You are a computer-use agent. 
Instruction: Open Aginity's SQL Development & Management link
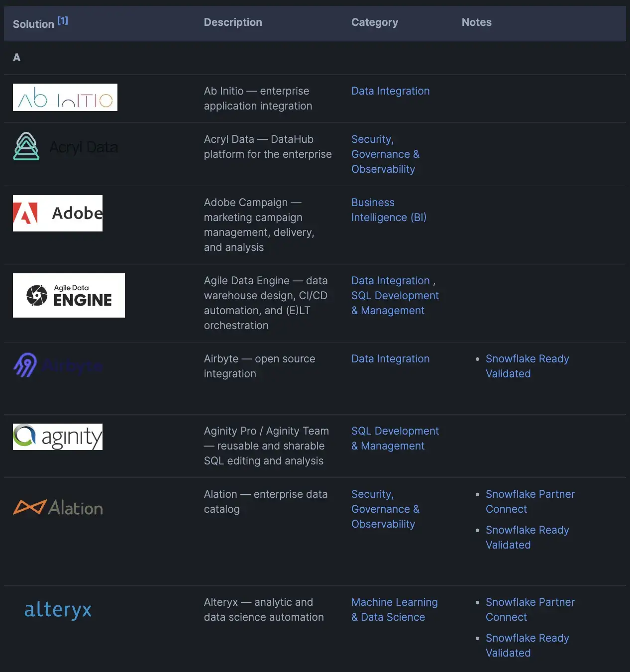coord(395,439)
